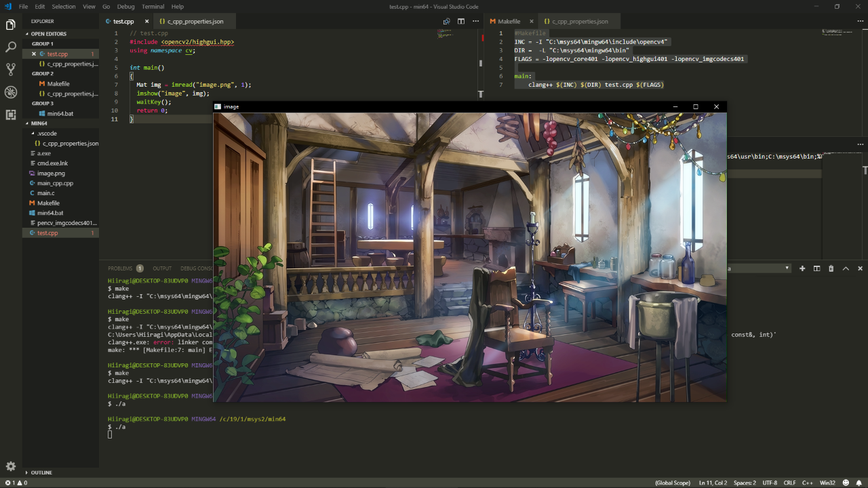Open the terminal selector dropdown
This screenshot has width=868, height=488.
coord(759,268)
